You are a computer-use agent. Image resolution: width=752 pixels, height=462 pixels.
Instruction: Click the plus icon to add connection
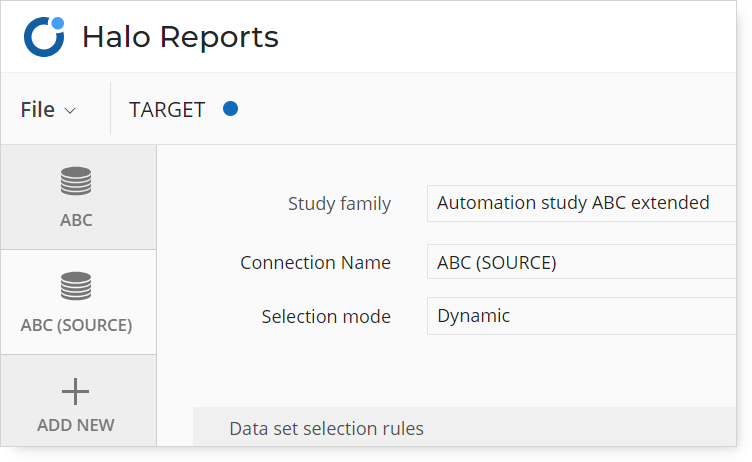pos(75,391)
